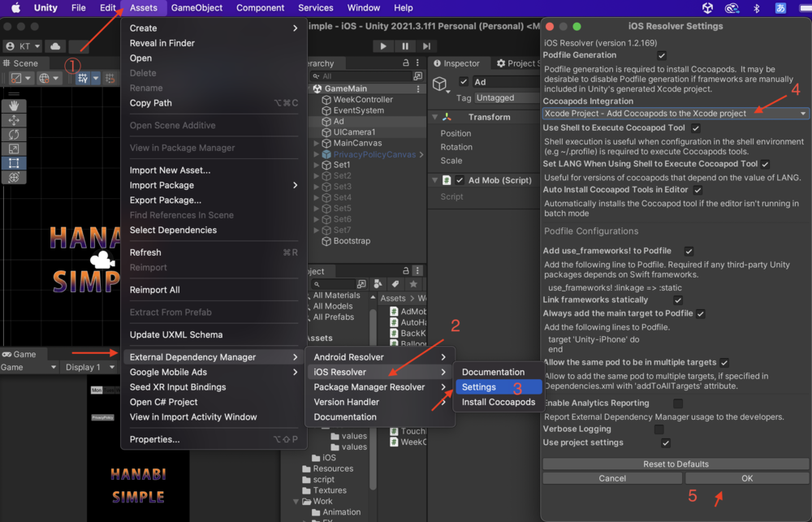Collapse the Transform component foldout

(435, 117)
